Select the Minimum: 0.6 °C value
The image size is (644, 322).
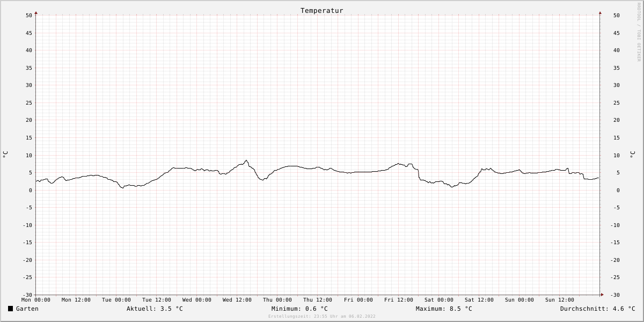(x=299, y=309)
